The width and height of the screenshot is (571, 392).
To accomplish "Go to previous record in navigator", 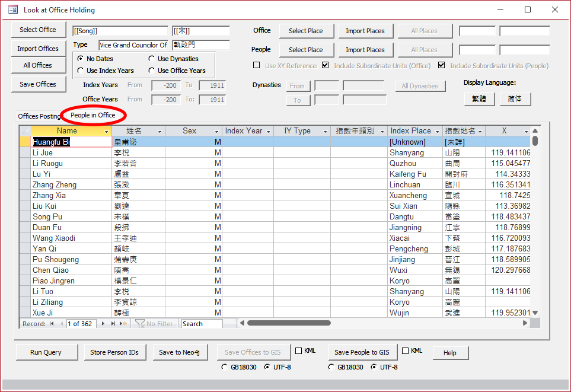I will [60, 324].
